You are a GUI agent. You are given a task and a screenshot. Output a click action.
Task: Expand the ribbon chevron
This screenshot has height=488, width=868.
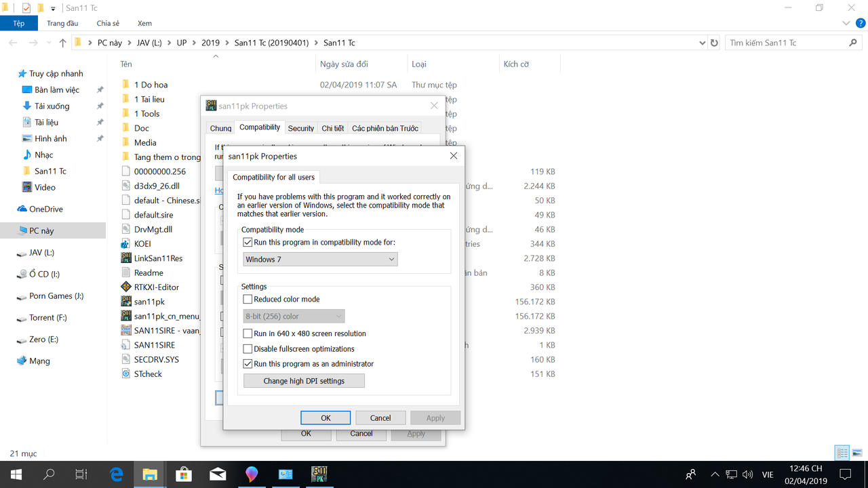coord(846,23)
